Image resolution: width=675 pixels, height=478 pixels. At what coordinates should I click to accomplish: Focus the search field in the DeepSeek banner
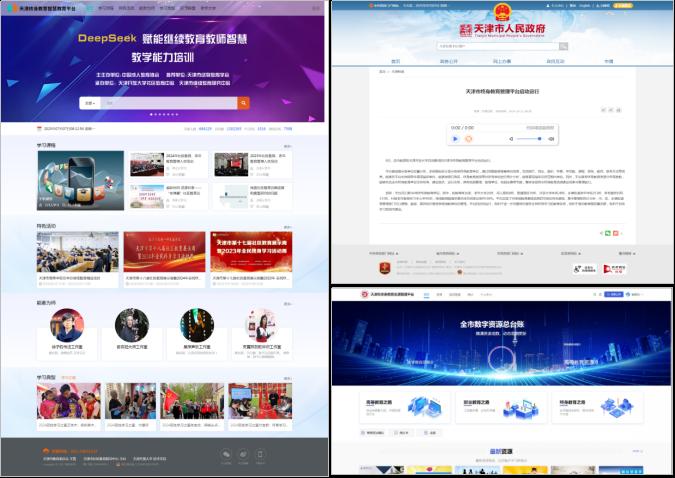(x=169, y=103)
